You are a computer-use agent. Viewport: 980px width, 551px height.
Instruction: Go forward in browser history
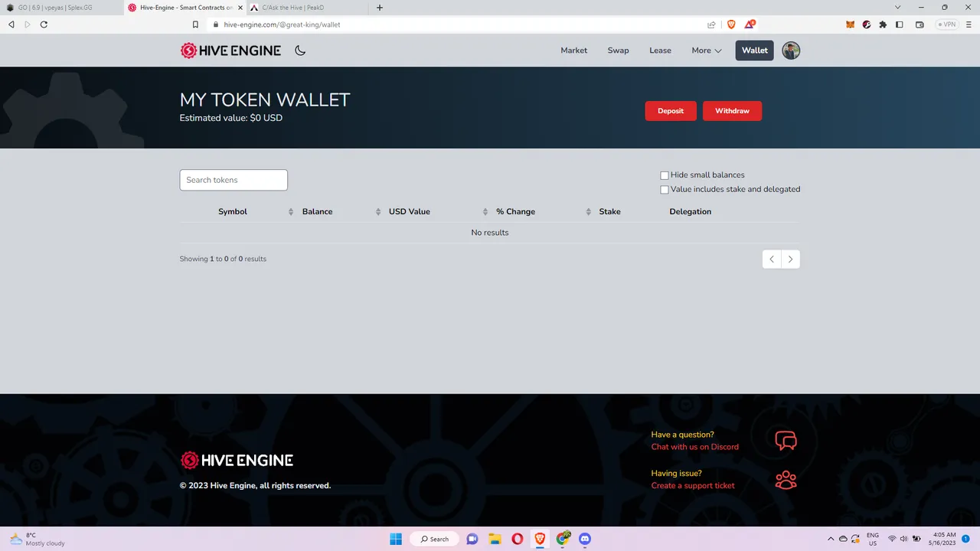coord(28,24)
